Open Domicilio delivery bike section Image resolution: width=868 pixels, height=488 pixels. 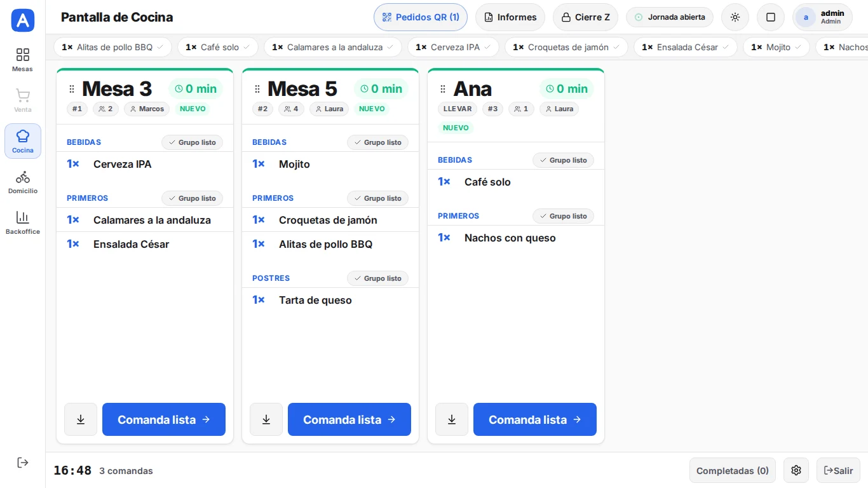[23, 182]
